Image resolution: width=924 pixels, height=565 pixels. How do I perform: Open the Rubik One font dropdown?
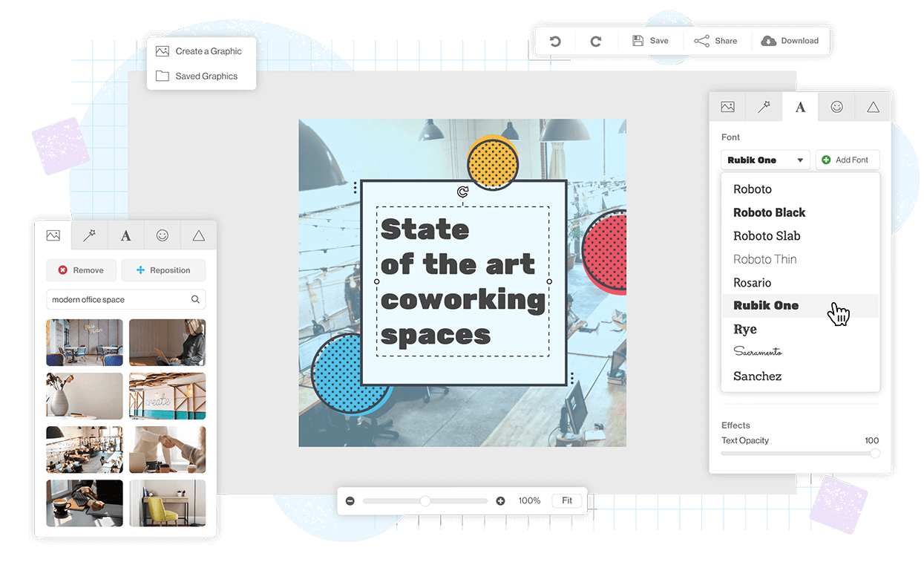[765, 160]
